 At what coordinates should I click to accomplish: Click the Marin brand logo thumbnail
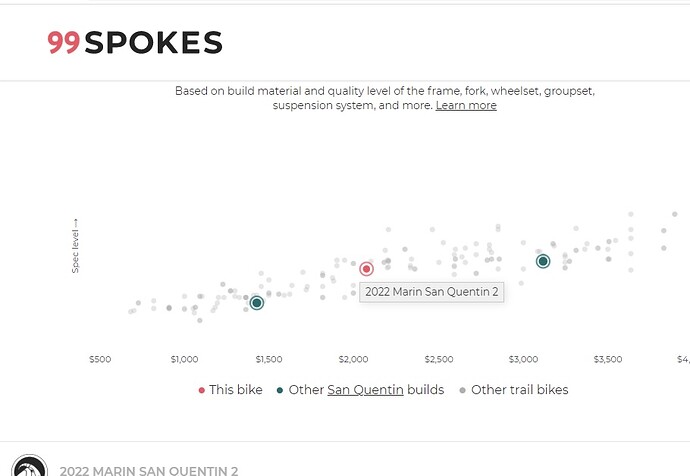click(30, 468)
